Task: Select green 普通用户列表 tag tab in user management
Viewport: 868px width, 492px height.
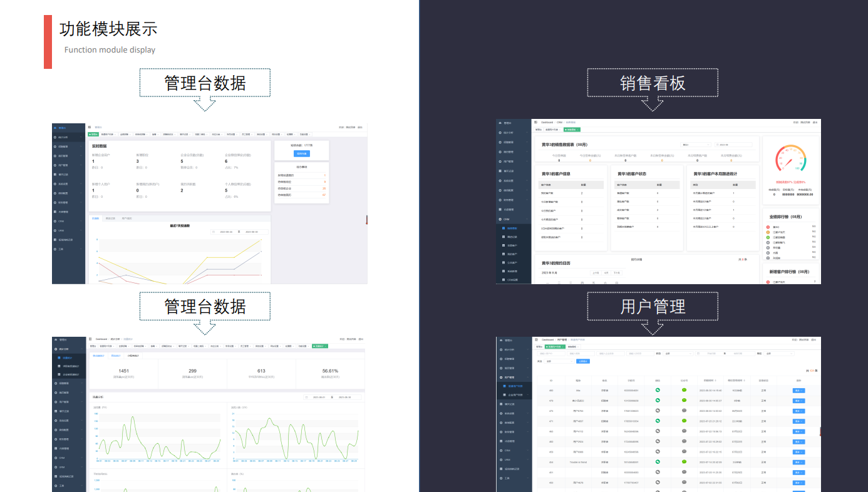Action: click(555, 347)
